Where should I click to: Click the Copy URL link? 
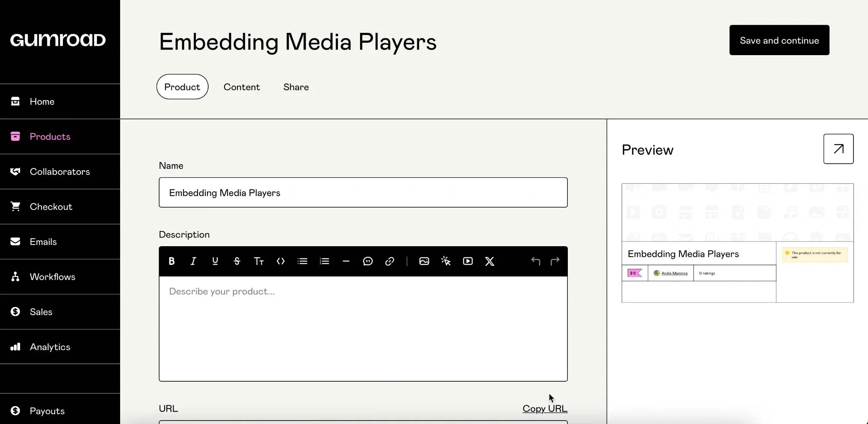[x=545, y=409]
